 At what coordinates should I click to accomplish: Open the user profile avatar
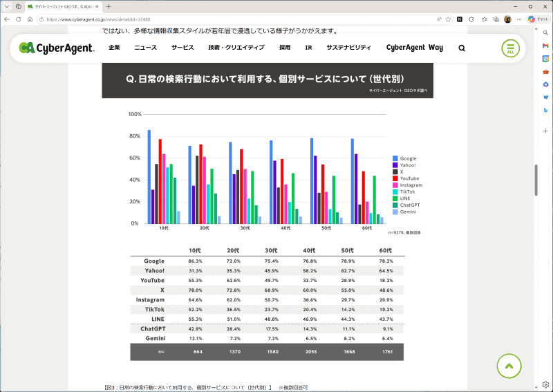point(507,19)
